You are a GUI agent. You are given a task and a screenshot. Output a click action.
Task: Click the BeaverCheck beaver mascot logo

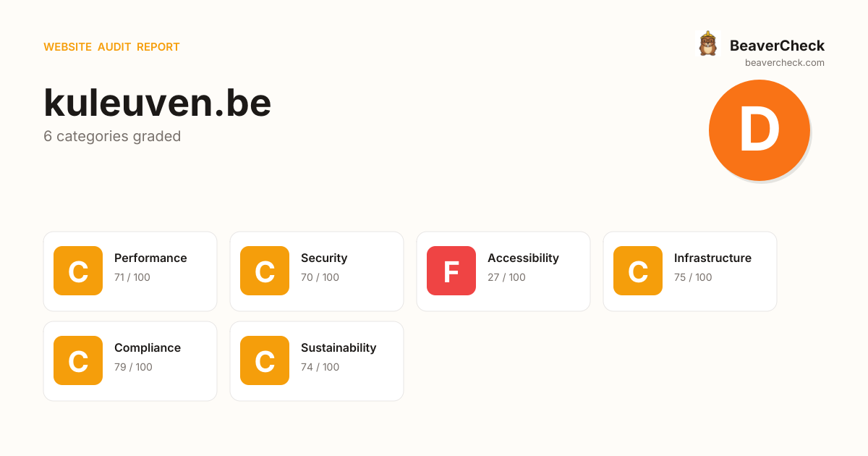[707, 44]
